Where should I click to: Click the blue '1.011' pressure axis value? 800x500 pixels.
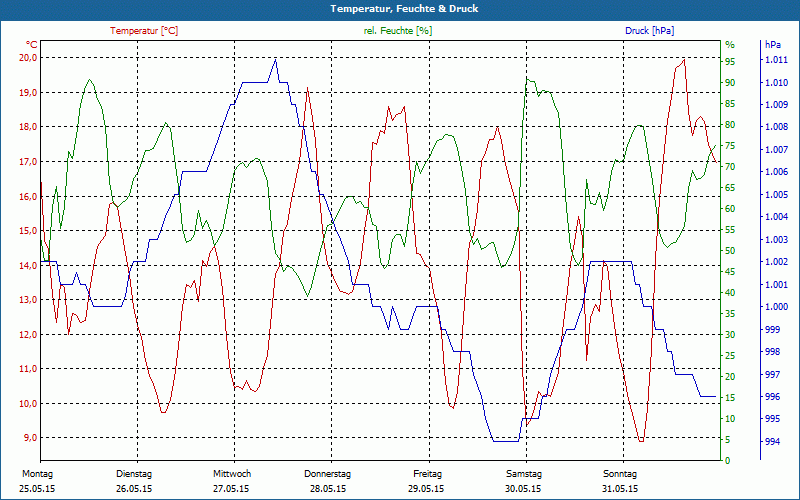coord(776,60)
